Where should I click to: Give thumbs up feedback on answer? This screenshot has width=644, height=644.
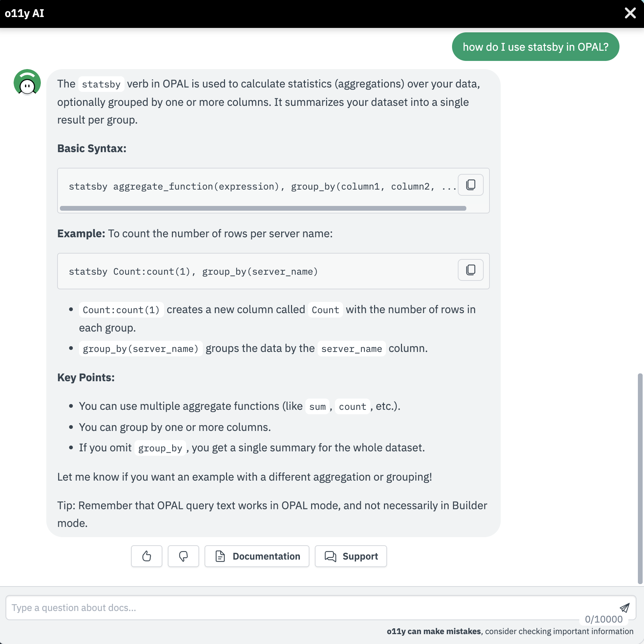pyautogui.click(x=147, y=556)
